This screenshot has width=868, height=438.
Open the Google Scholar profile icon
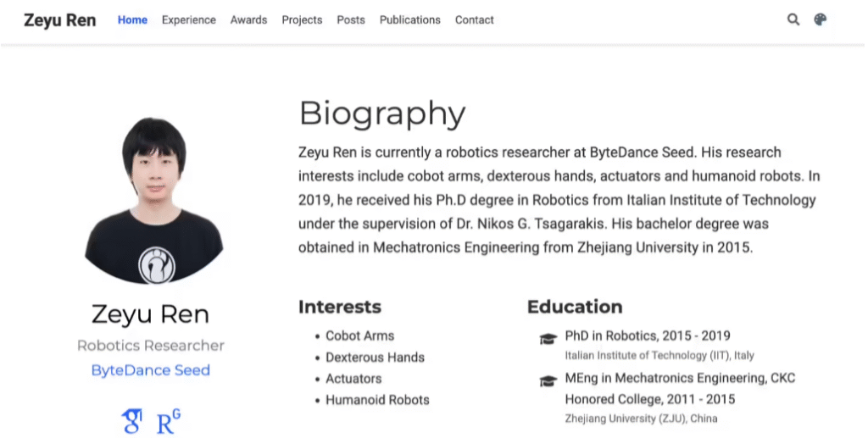coord(131,420)
